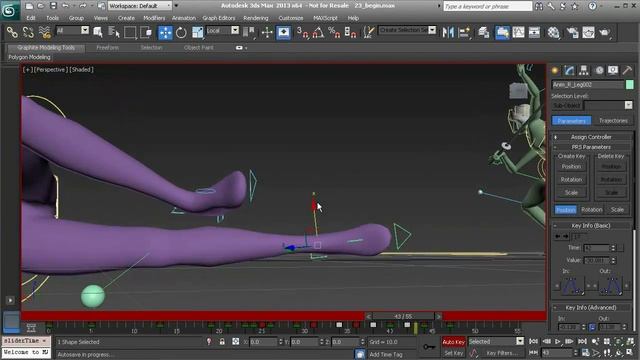Open the Modifiers menu
Screen dimensions: 640x360
coord(154,18)
